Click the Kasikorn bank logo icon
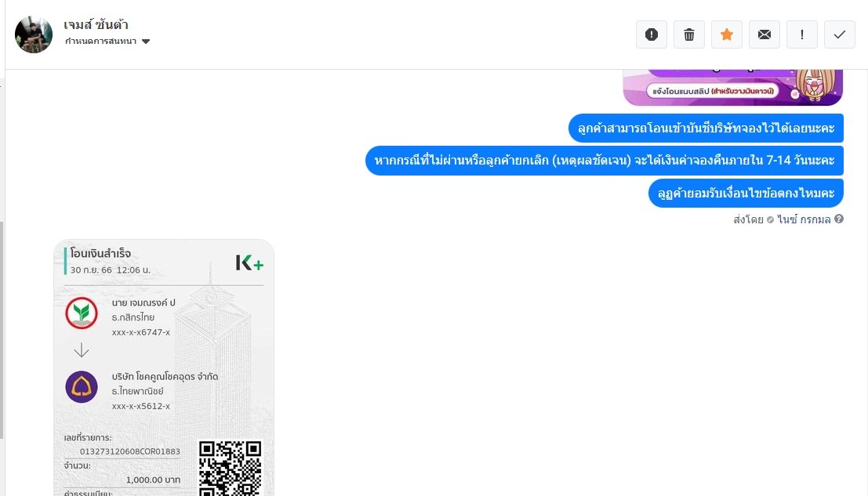This screenshot has width=868, height=496. (82, 313)
